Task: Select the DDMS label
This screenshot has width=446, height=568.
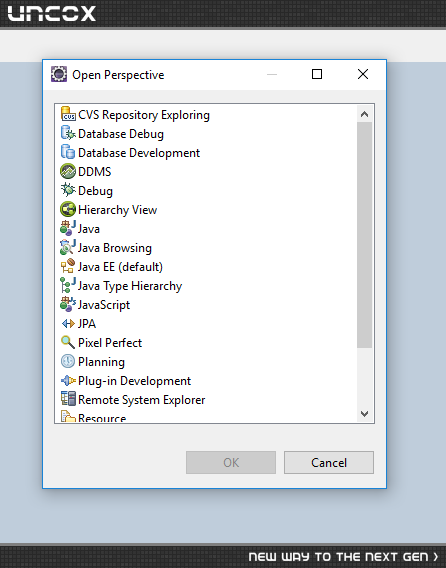Action: (x=95, y=172)
